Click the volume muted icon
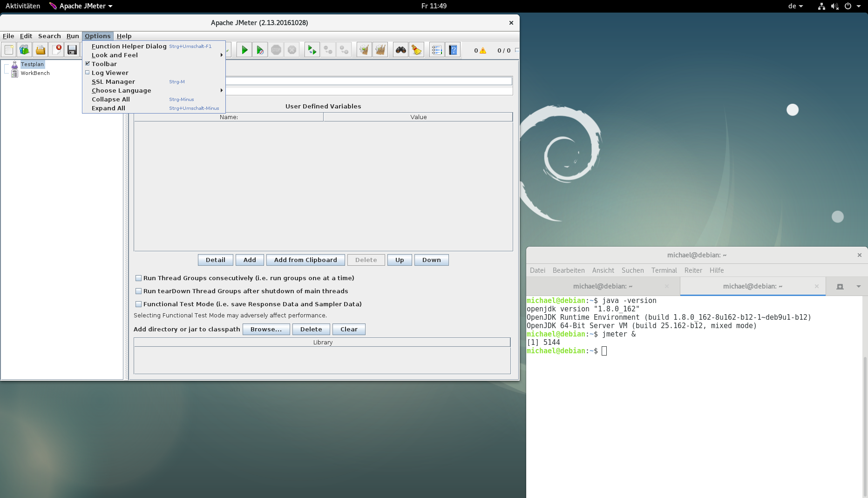This screenshot has height=498, width=868. (x=834, y=6)
